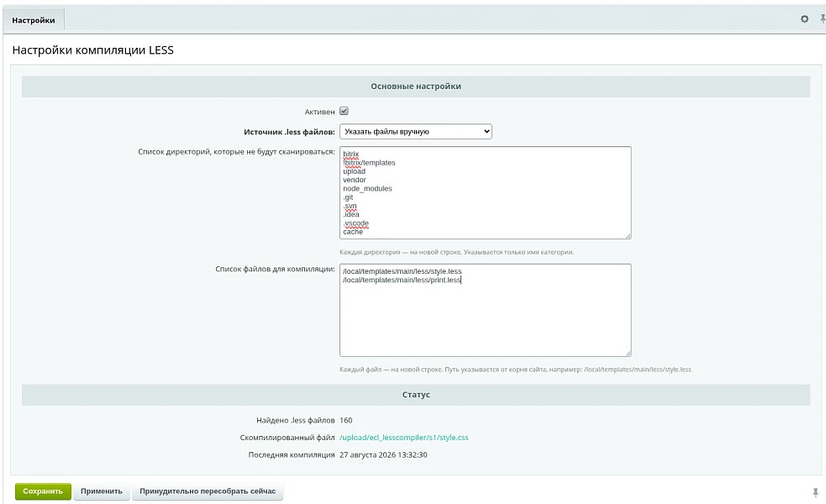Click the resize handle of files textarea

click(x=628, y=354)
